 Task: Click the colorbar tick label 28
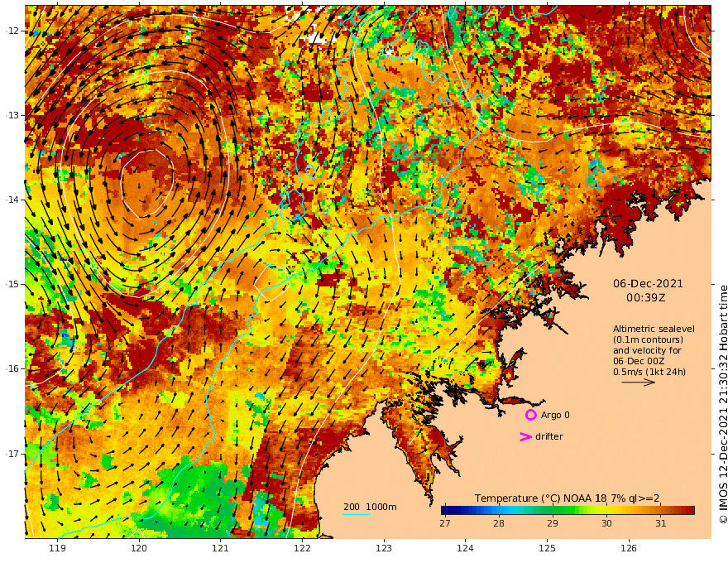tap(499, 523)
